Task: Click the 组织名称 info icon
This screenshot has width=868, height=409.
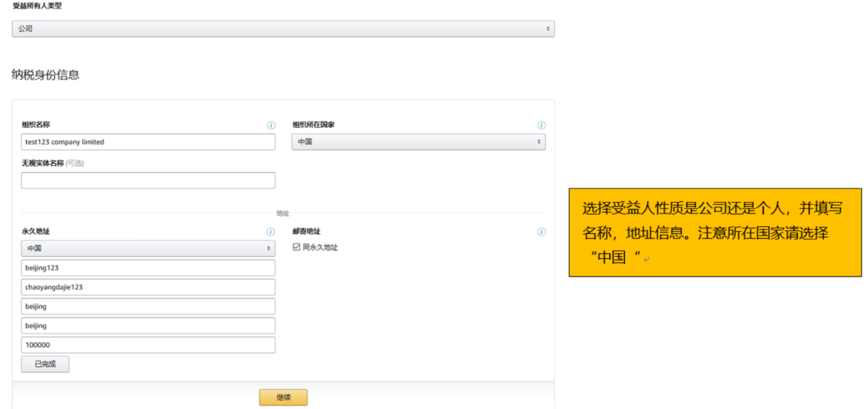Action: (271, 125)
